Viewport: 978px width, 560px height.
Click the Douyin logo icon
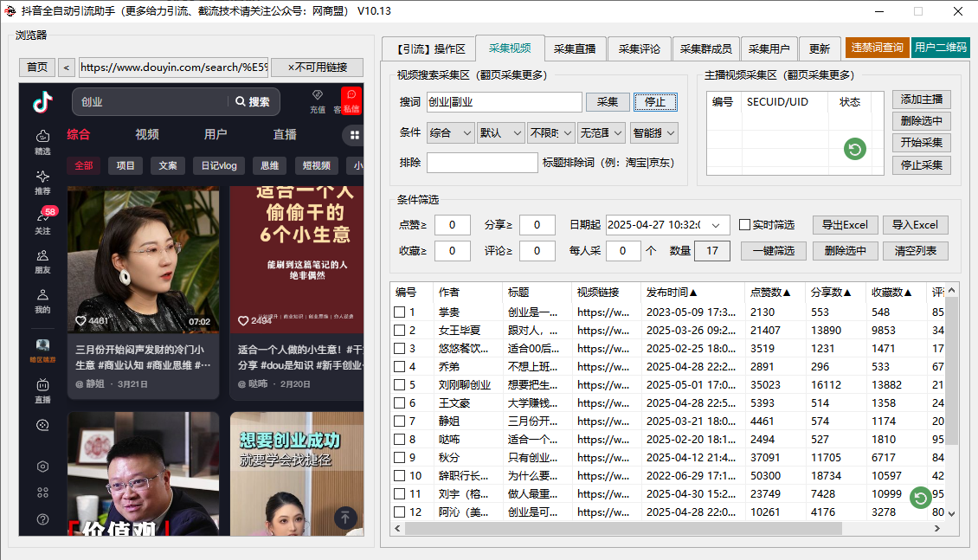[x=42, y=101]
